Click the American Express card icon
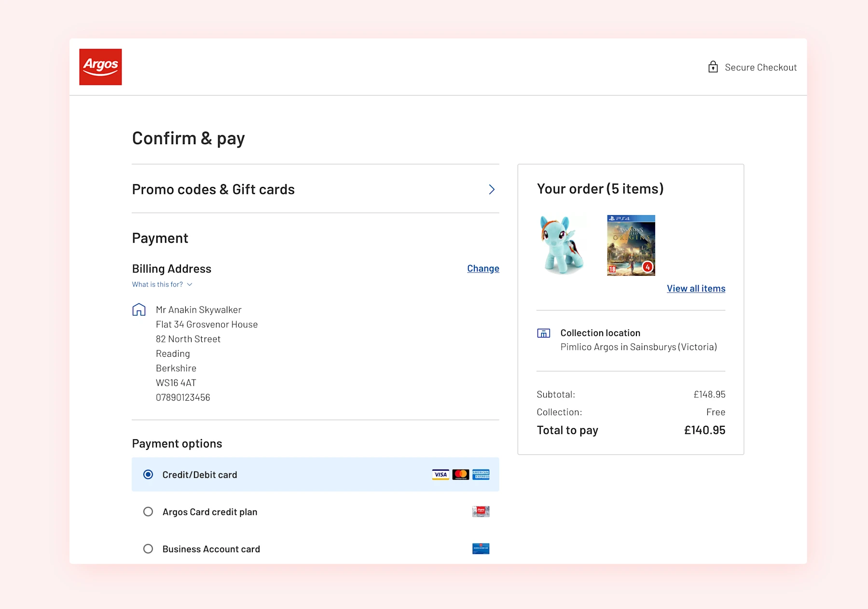This screenshot has height=609, width=868. pos(481,474)
